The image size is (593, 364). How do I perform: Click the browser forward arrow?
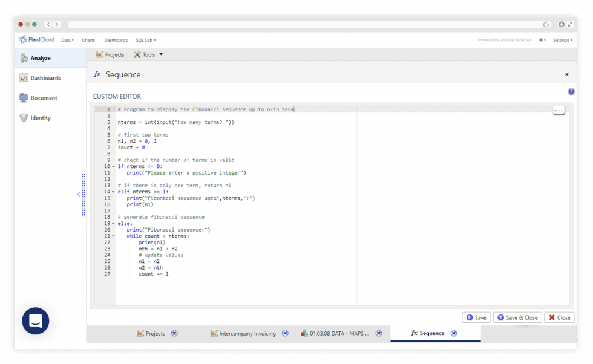(56, 24)
